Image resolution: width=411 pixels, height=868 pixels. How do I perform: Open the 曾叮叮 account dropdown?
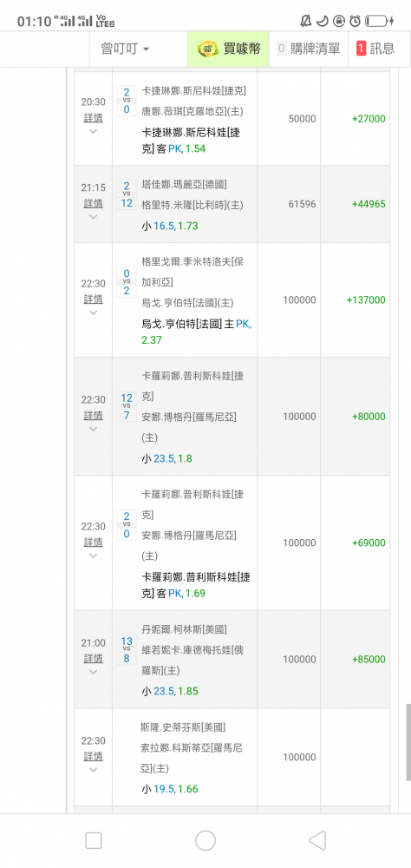tap(125, 49)
